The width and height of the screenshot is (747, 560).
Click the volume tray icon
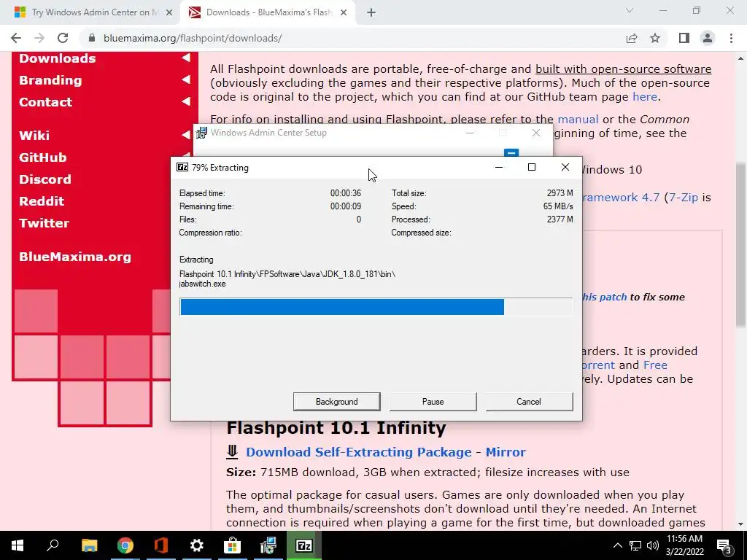coord(653,545)
